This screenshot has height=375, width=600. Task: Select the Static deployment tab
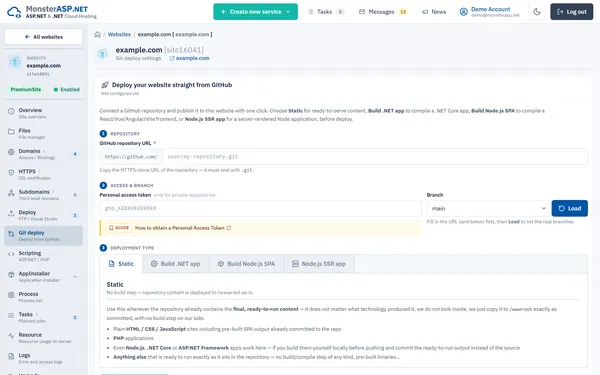121,264
